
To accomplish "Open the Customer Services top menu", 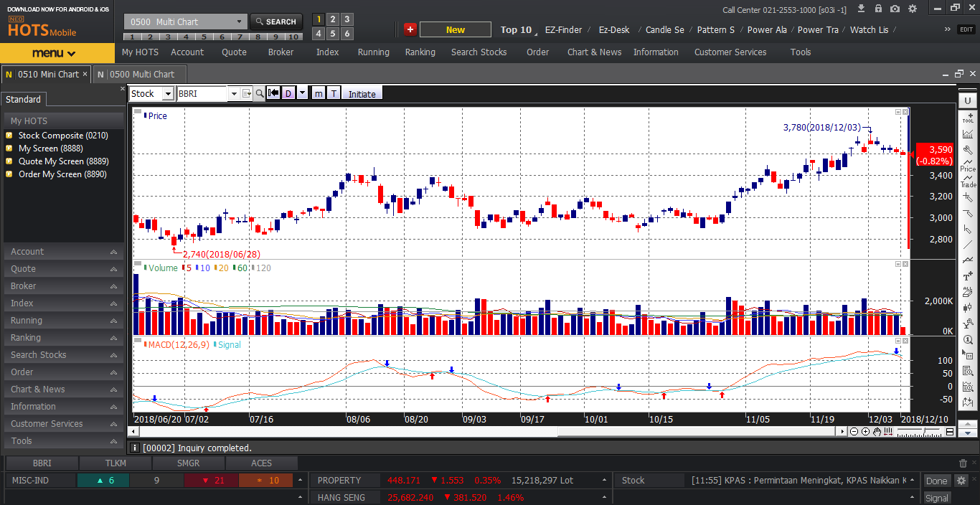I will click(x=730, y=52).
